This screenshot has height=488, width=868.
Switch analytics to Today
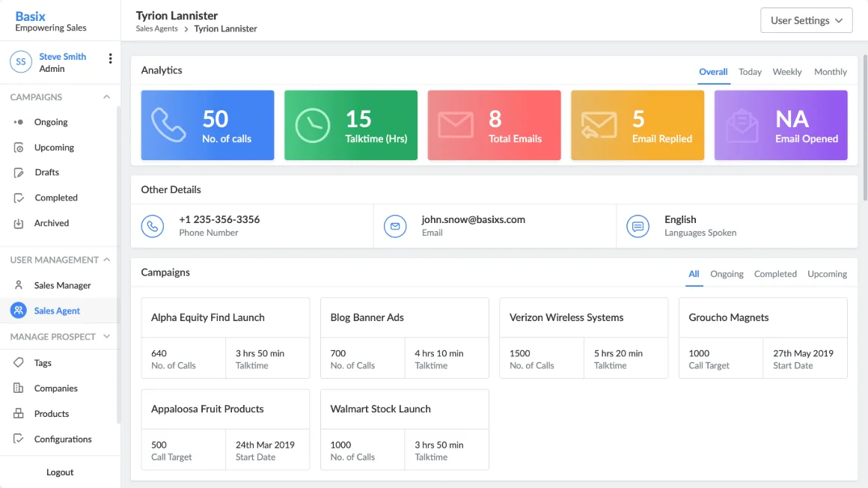click(x=750, y=72)
